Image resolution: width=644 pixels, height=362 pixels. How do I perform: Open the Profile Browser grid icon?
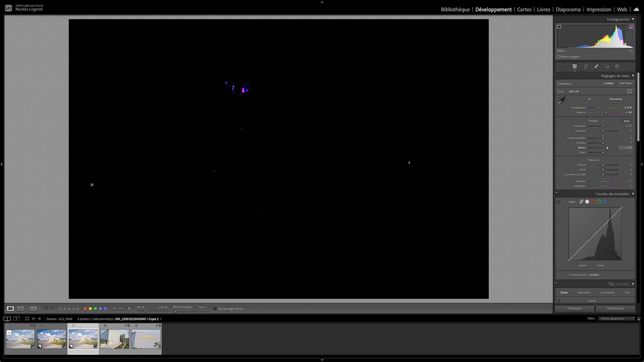pos(629,91)
